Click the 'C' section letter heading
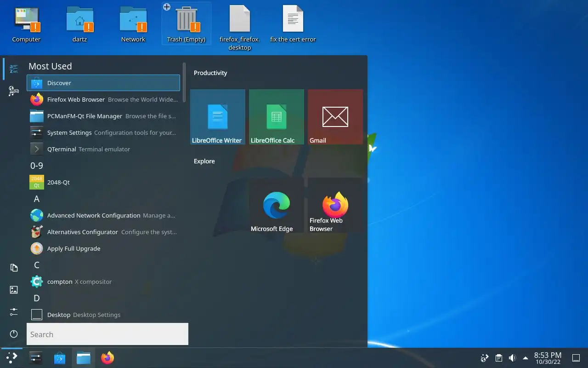 tap(37, 265)
